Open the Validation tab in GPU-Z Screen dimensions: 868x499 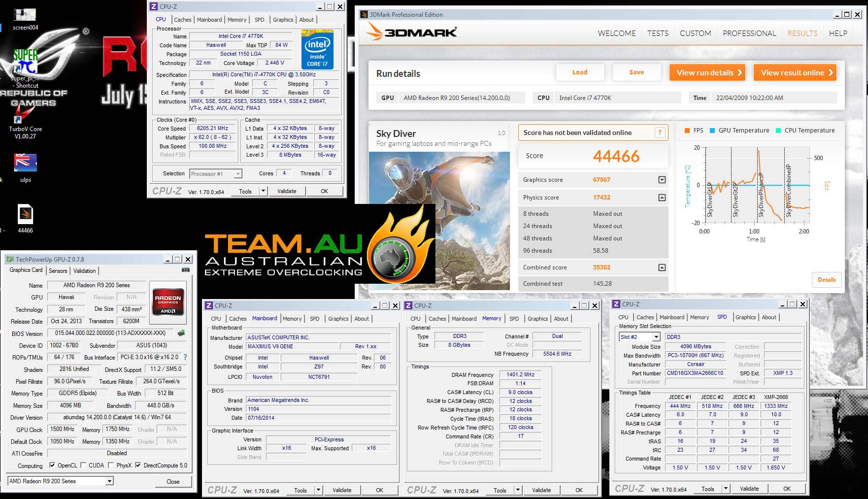85,270
